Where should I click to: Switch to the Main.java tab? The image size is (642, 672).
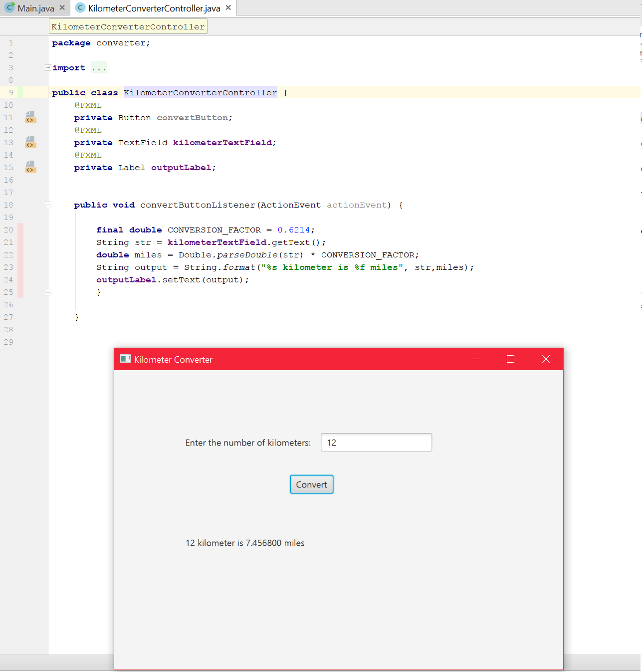pyautogui.click(x=36, y=8)
